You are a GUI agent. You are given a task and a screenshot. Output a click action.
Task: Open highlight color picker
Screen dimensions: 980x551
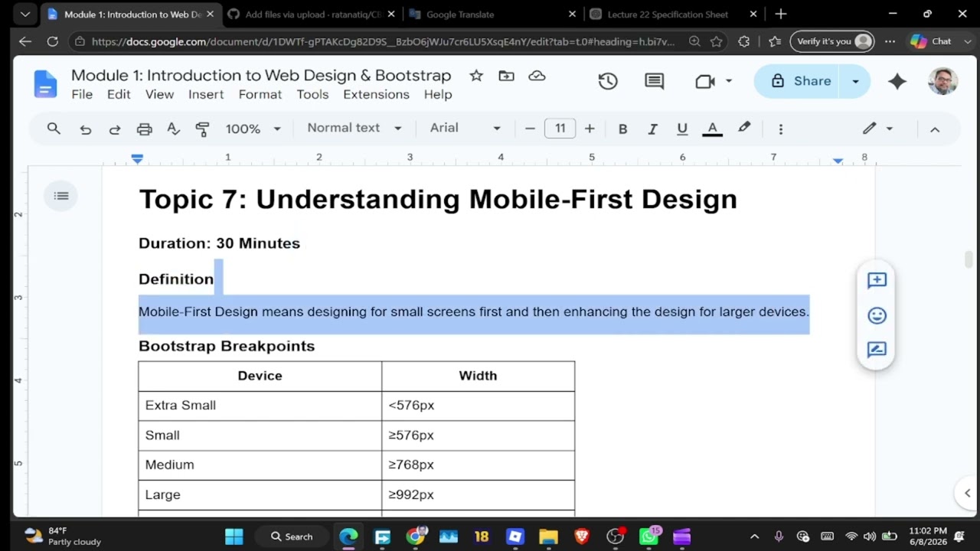744,129
